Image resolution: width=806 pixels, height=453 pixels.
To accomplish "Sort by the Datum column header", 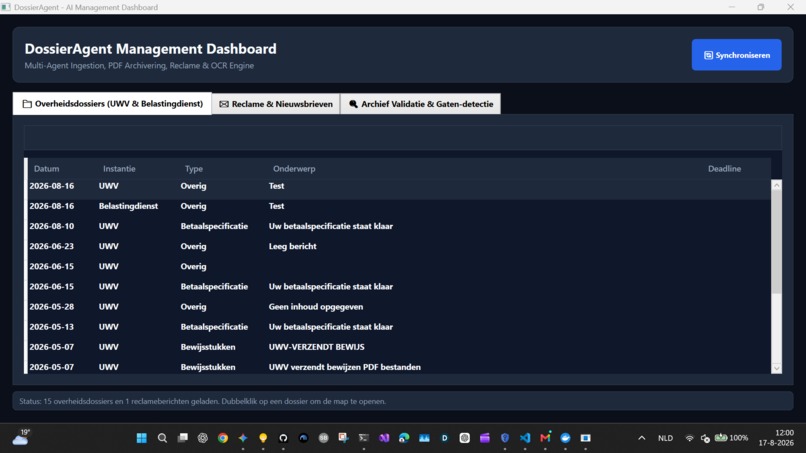I will [x=46, y=169].
